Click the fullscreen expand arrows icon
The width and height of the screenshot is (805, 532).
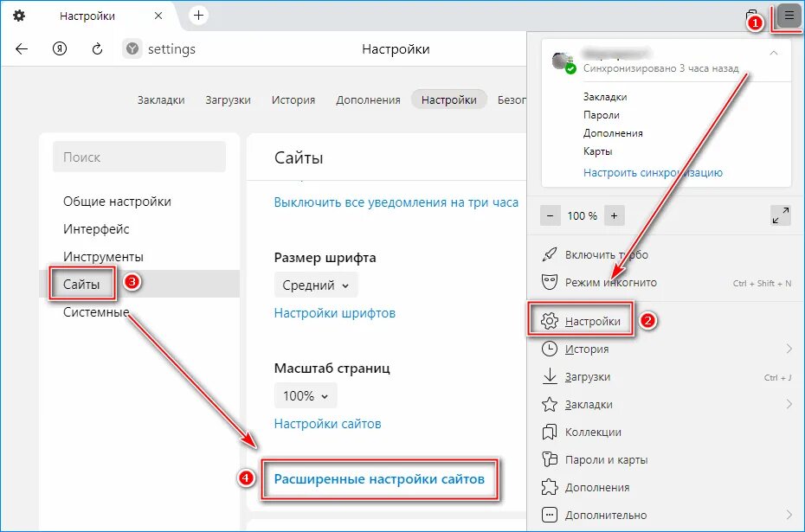781,215
